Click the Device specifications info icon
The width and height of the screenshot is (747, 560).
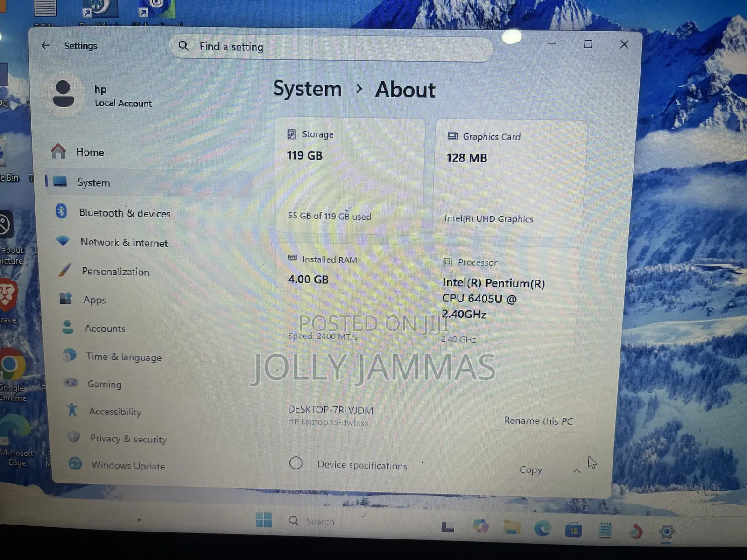point(296,463)
